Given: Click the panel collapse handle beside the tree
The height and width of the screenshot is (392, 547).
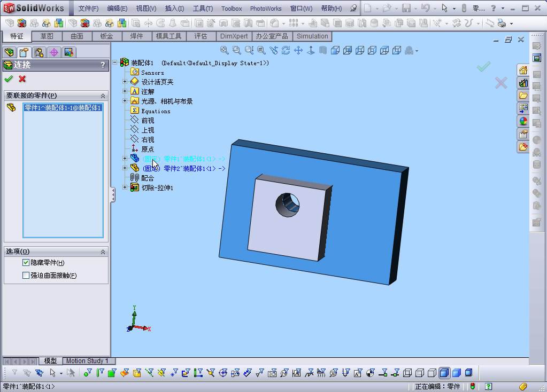Looking at the screenshot, I should click(x=113, y=195).
